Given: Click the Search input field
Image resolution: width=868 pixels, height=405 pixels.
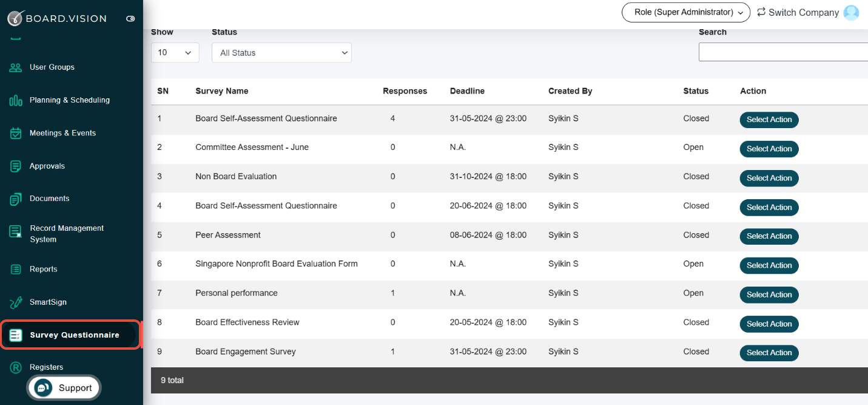Looking at the screenshot, I should click(783, 52).
